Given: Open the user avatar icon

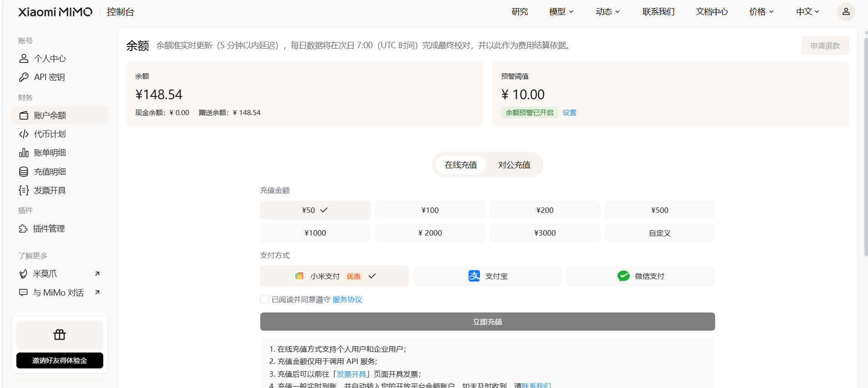Looking at the screenshot, I should pos(846,11).
